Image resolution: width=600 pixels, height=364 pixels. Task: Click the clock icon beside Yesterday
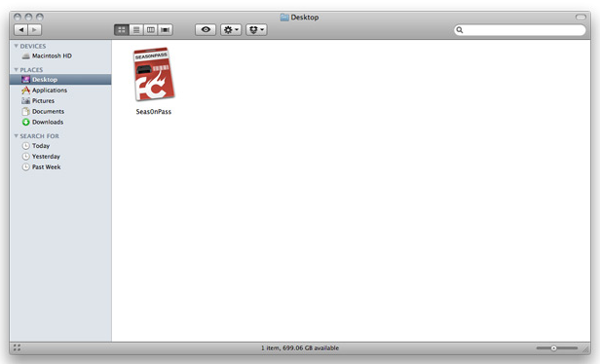coord(25,157)
